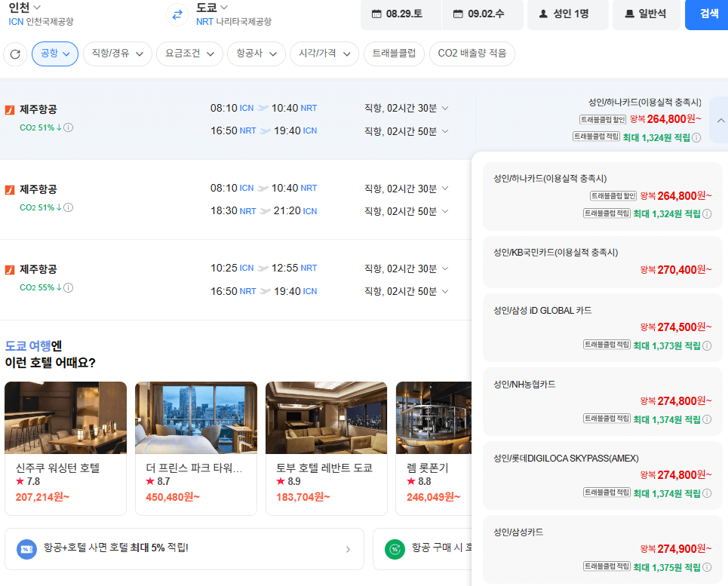Image resolution: width=728 pixels, height=586 pixels.
Task: Expand details of 18:30 NRT return leg
Action: [445, 211]
